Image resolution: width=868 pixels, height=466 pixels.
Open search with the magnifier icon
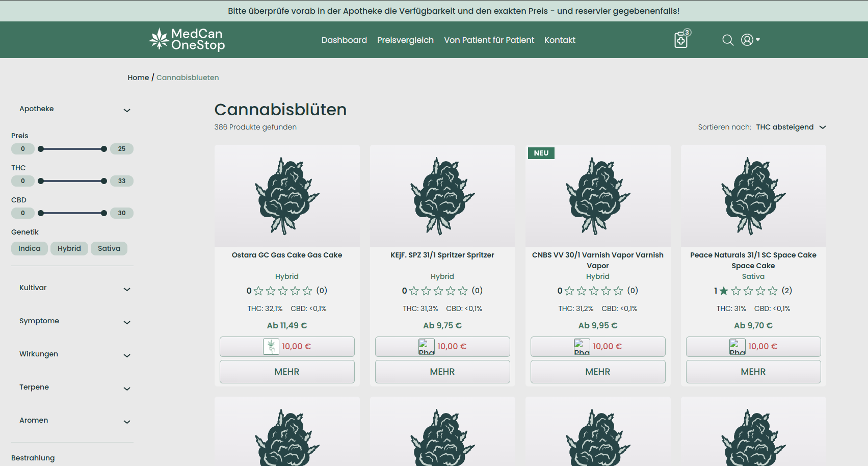[x=728, y=40]
